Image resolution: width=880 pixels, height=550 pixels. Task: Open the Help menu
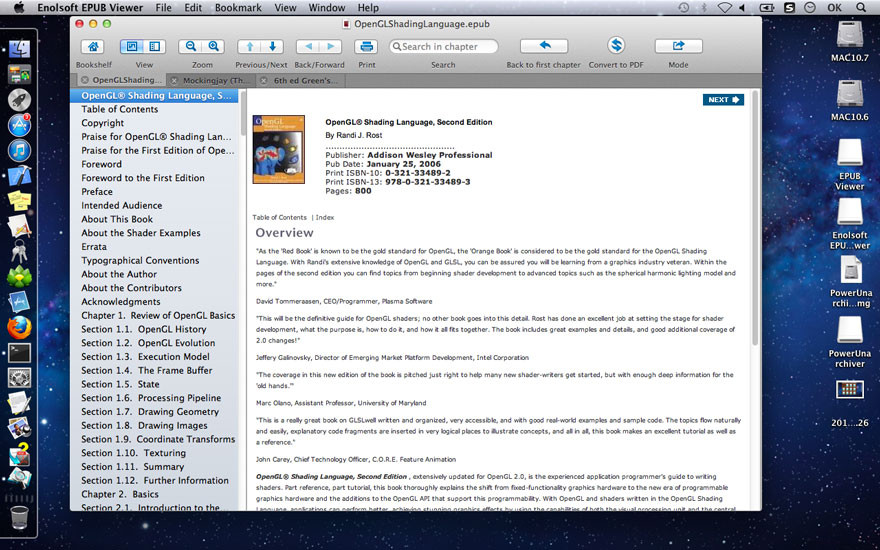[368, 8]
